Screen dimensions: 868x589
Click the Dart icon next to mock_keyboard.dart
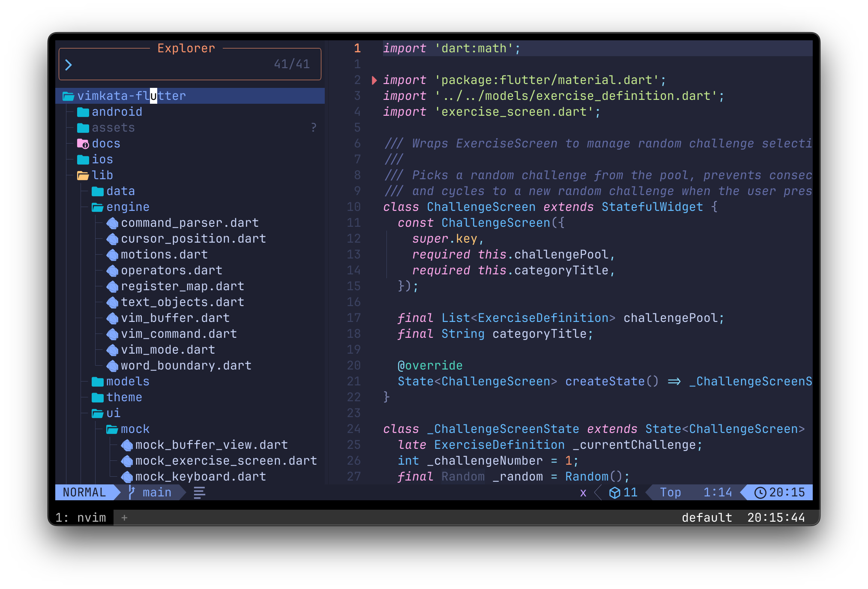pos(127,477)
